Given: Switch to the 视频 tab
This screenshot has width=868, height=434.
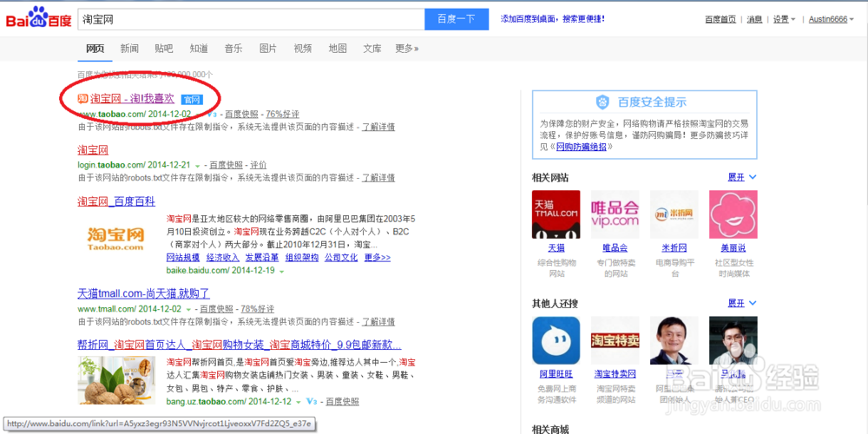Looking at the screenshot, I should coord(303,49).
